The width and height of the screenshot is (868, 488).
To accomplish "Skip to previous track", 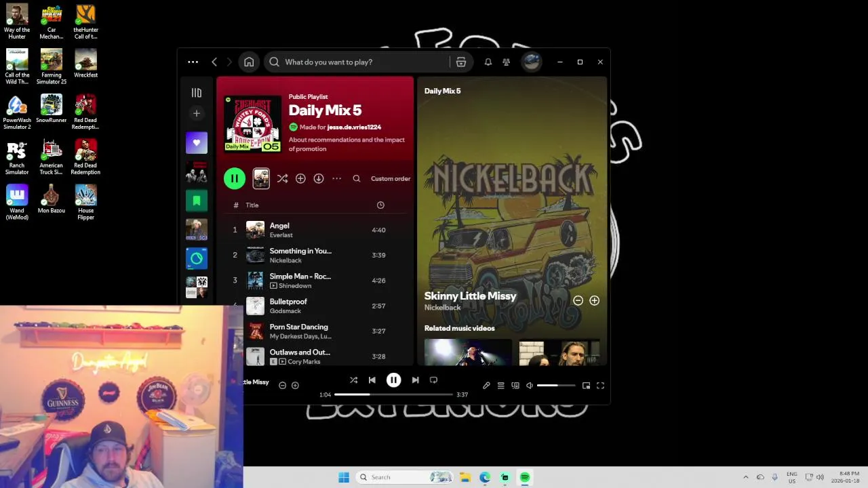I will click(372, 380).
